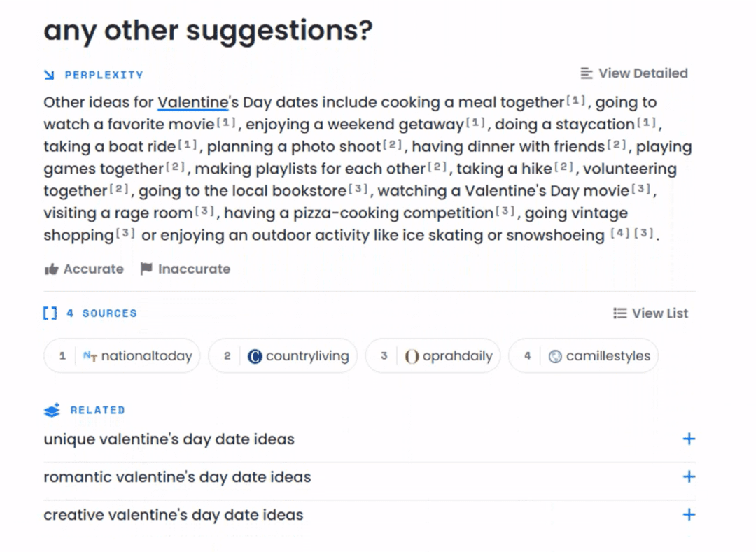The image size is (756, 552).
Task: Open the camillestyles source chip
Action: pyautogui.click(x=583, y=356)
